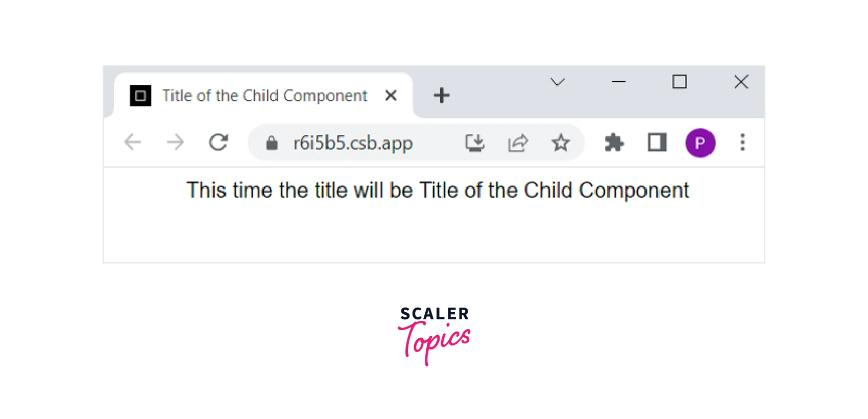Click the browser forward arrow
The image size is (868, 419).
175,142
